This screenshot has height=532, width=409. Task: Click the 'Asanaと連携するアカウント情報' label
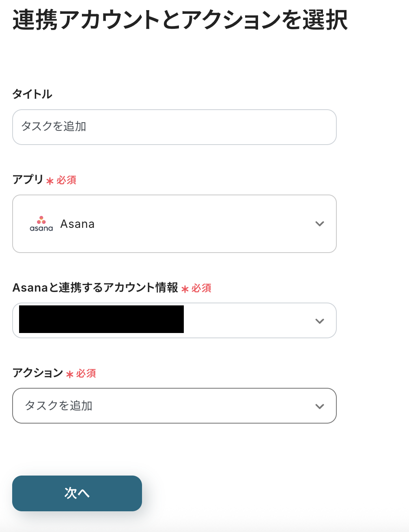click(x=95, y=288)
